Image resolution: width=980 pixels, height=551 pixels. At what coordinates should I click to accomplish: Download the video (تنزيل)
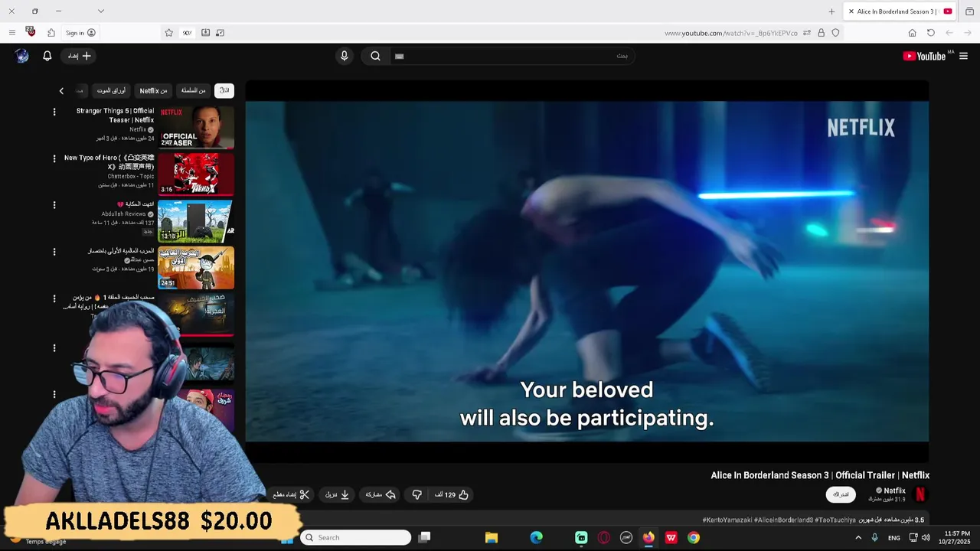pyautogui.click(x=338, y=494)
